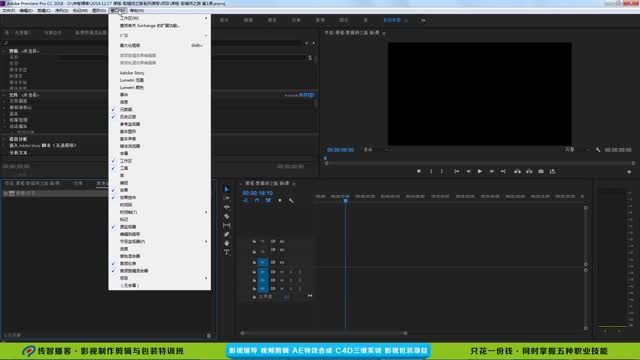Viewport: 640px width, 360px height.
Task: Step forward one frame in Program monitor
Action: [492, 171]
